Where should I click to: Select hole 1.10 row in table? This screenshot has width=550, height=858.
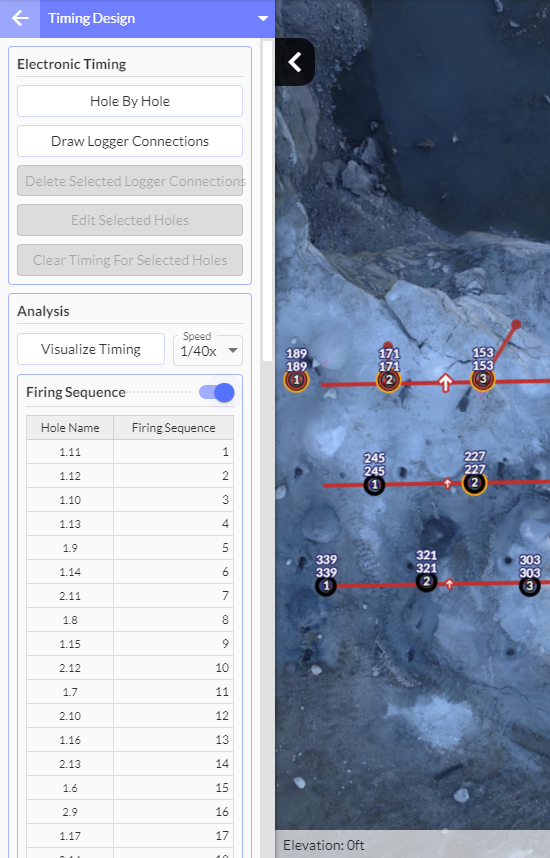tap(130, 500)
